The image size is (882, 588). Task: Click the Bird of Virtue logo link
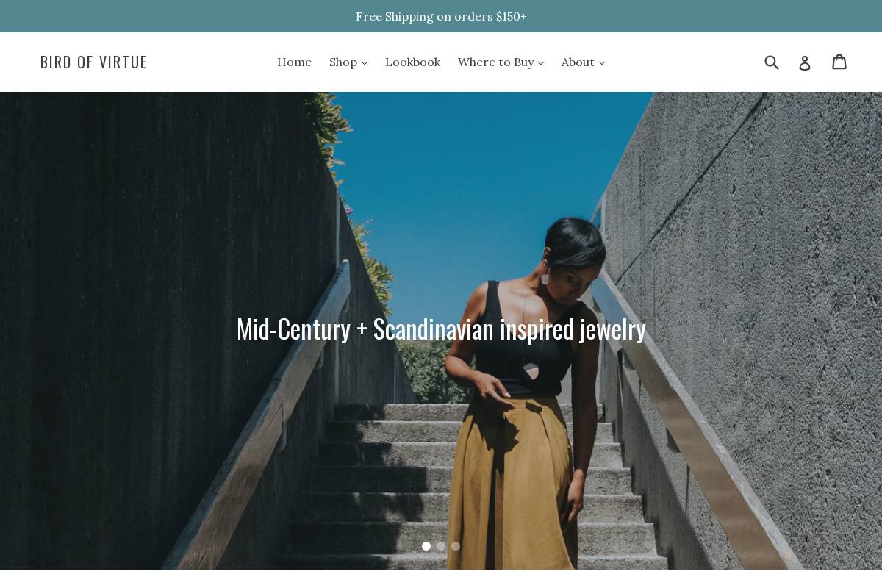click(x=93, y=62)
